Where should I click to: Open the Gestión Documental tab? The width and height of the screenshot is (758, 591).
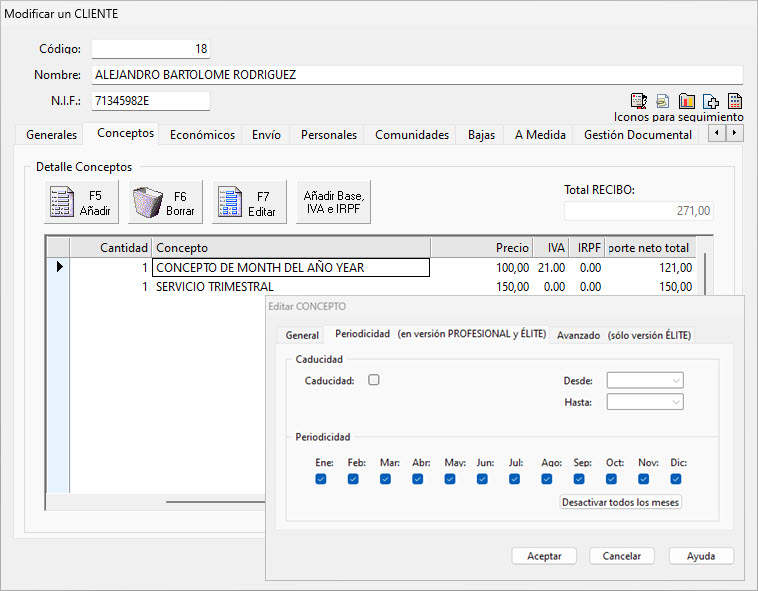click(x=638, y=135)
